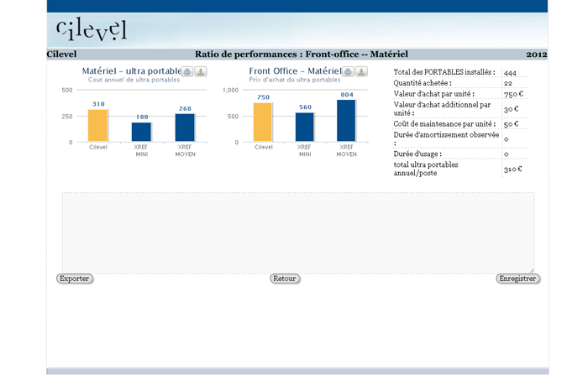This screenshot has height=386, width=588.
Task: Download the Matériel ultra portable chart
Action: (x=201, y=72)
